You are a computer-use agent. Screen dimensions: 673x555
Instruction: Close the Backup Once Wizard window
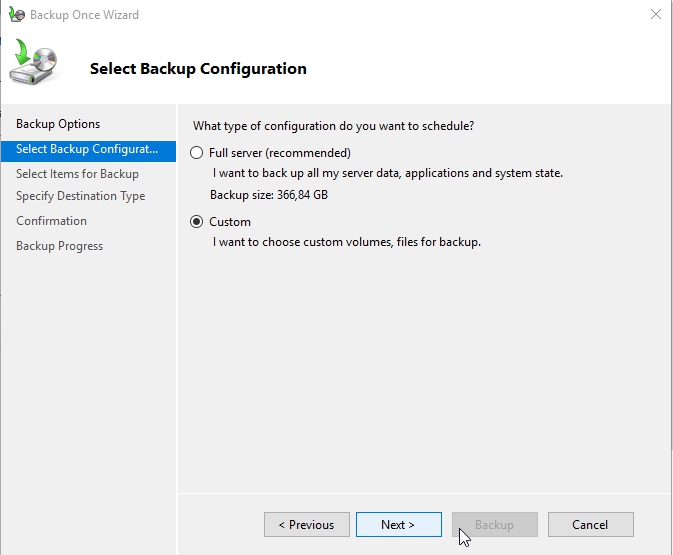pyautogui.click(x=655, y=15)
